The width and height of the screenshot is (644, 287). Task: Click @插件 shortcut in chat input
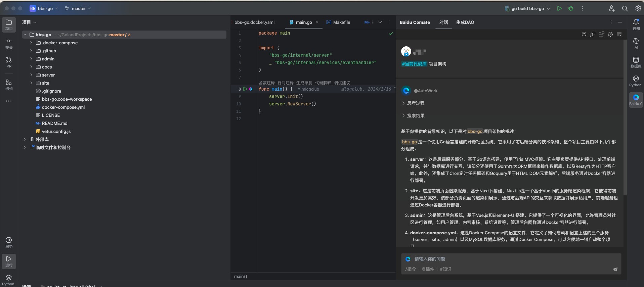point(428,269)
